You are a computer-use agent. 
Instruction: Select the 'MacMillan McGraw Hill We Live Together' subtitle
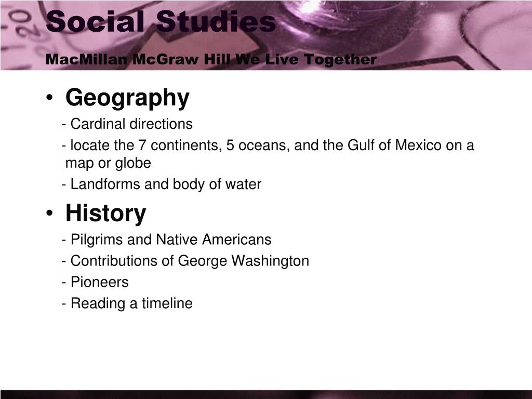click(x=211, y=59)
